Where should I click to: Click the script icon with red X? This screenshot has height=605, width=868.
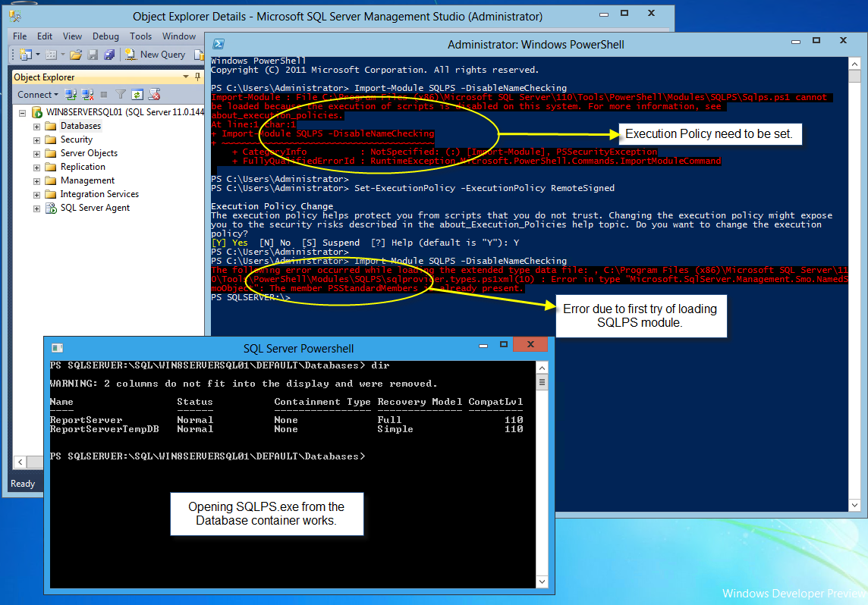pyautogui.click(x=155, y=95)
